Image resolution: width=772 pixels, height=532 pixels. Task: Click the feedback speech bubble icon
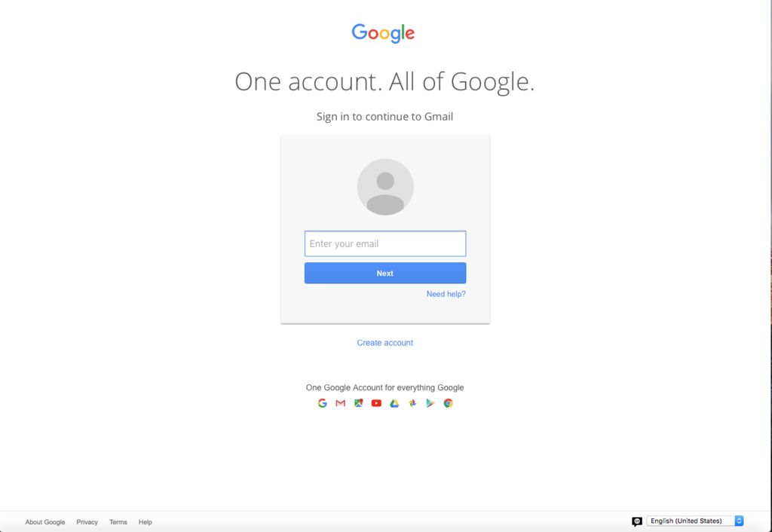(637, 521)
